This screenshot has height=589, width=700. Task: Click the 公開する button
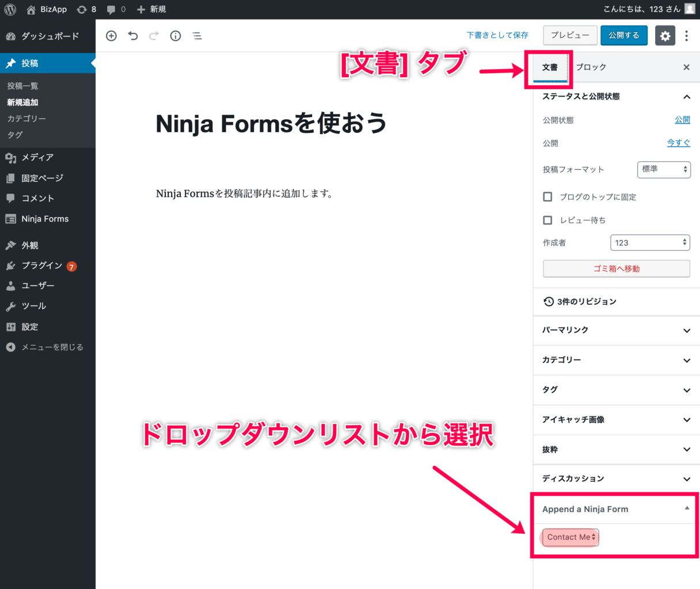coord(624,36)
